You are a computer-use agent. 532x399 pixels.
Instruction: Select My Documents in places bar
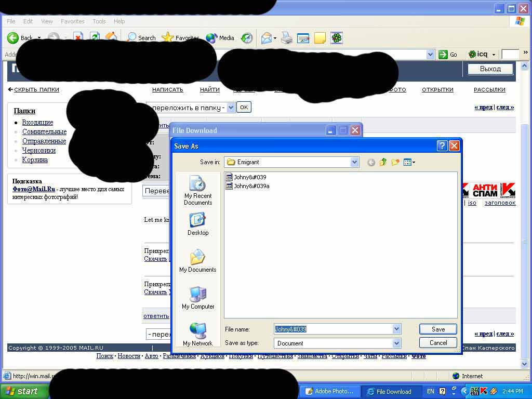(x=198, y=261)
